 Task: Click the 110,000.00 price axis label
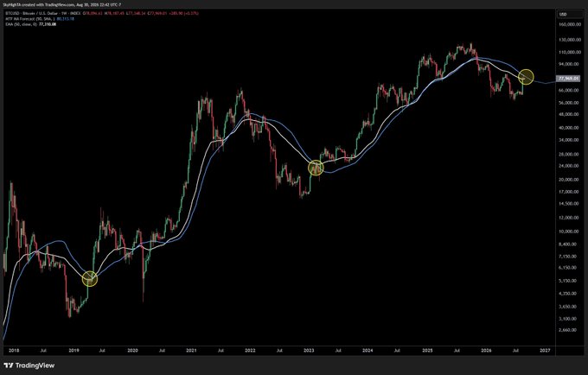pyautogui.click(x=569, y=52)
